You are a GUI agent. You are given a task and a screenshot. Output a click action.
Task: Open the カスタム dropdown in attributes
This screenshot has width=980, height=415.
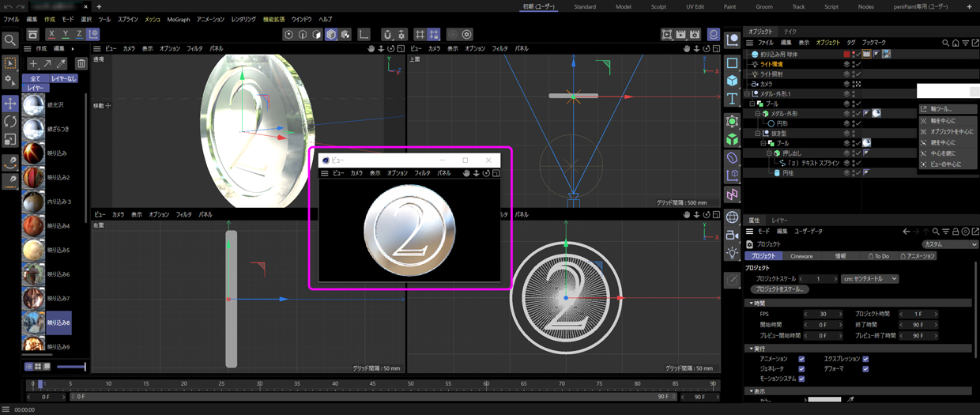(949, 244)
